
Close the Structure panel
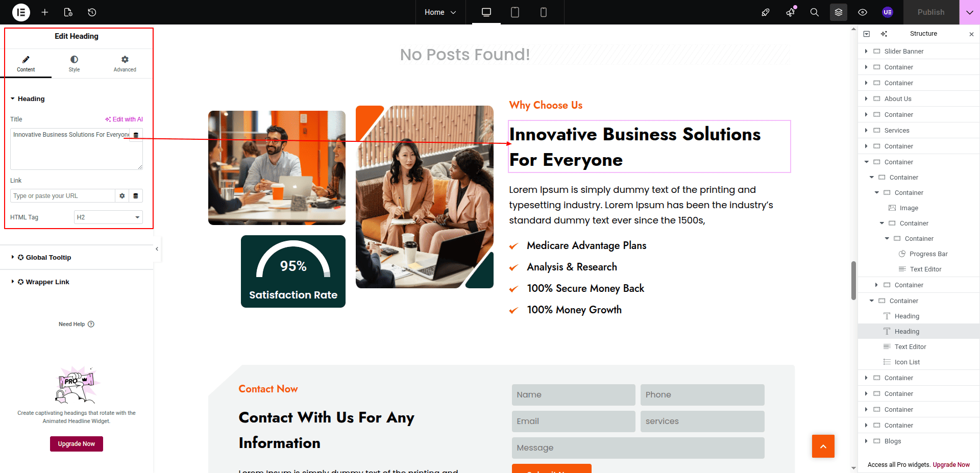click(x=971, y=34)
